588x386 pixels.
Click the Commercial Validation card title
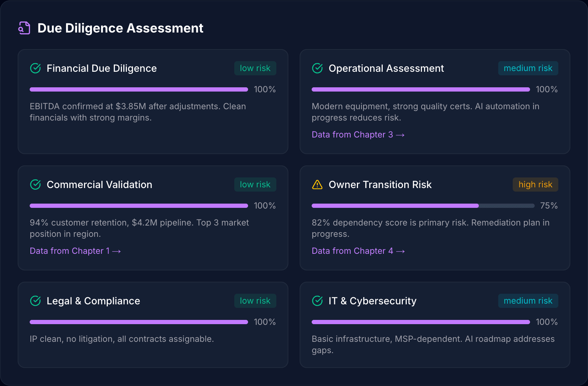99,185
